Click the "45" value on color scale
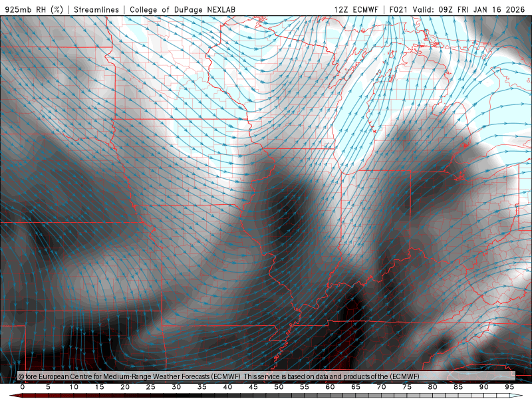The width and height of the screenshot is (532, 399). pyautogui.click(x=253, y=387)
